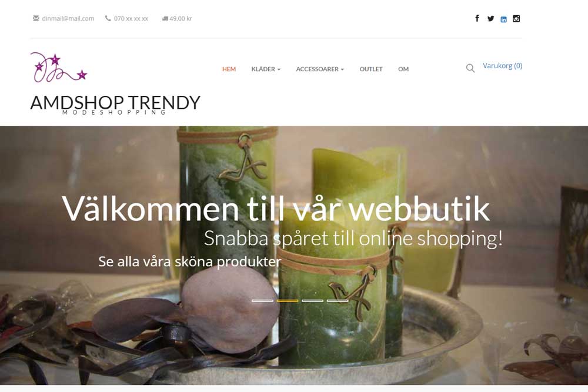Screen dimensions: 588x392
Task: Click the purple star logo image
Action: (x=59, y=67)
